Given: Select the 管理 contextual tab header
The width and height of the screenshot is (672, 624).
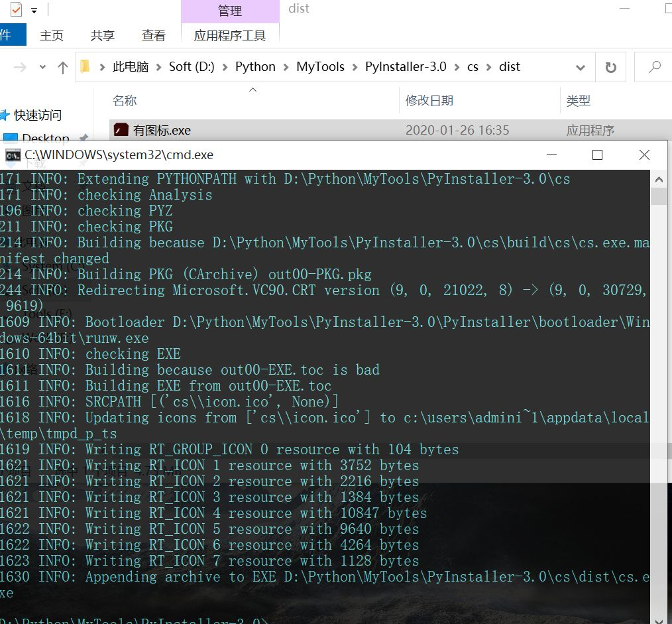Looking at the screenshot, I should pos(230,11).
